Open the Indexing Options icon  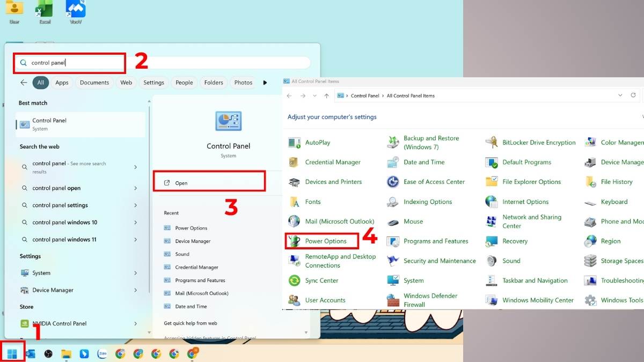coord(393,202)
